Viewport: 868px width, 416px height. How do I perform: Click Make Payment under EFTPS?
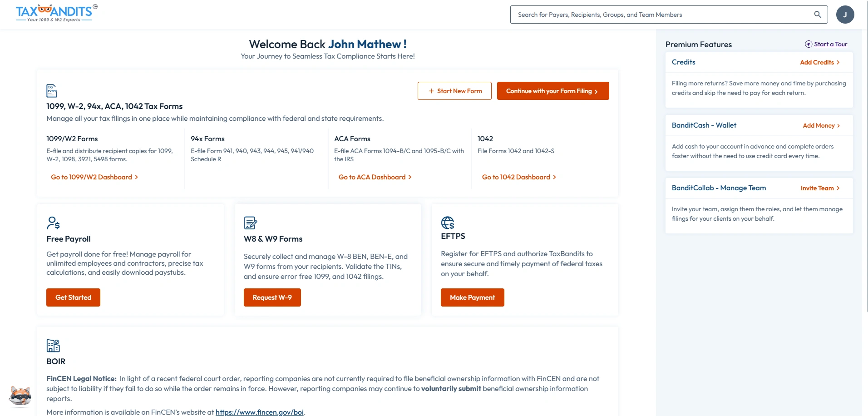tap(472, 297)
